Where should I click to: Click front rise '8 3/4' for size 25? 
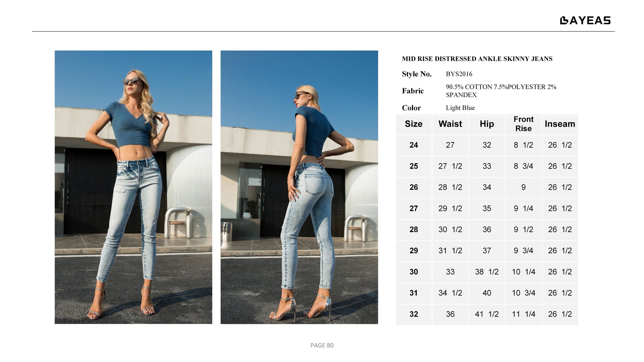(x=524, y=166)
